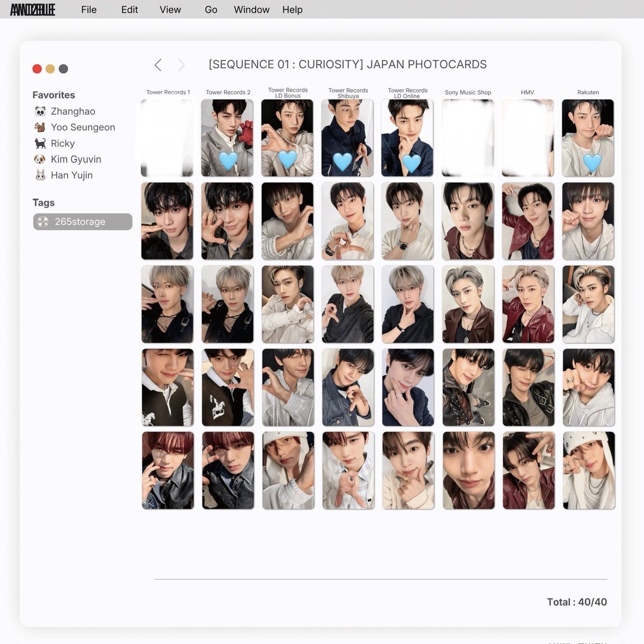
Task: Click the 'Tower Records LD Bonus' column header
Action: point(288,93)
